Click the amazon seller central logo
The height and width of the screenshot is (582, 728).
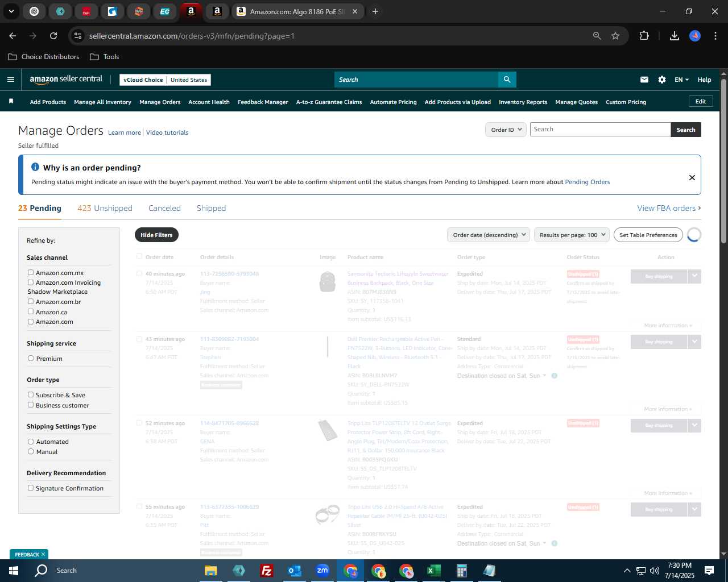[x=66, y=80]
